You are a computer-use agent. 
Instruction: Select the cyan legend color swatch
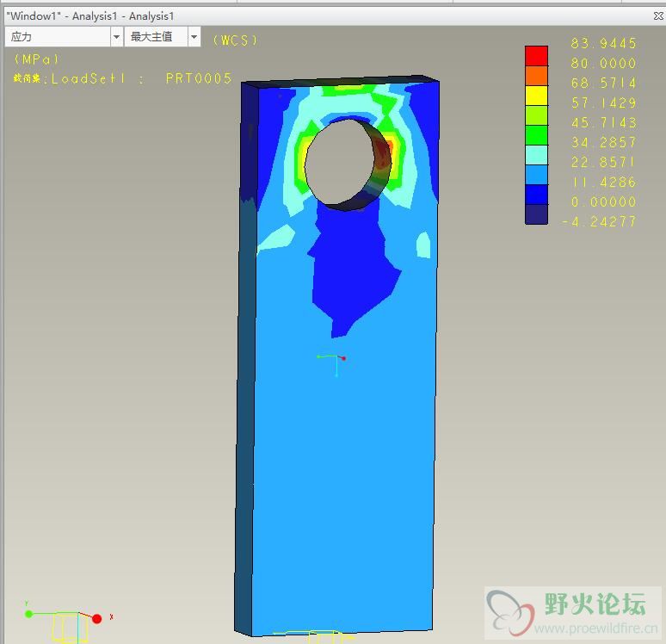click(536, 155)
